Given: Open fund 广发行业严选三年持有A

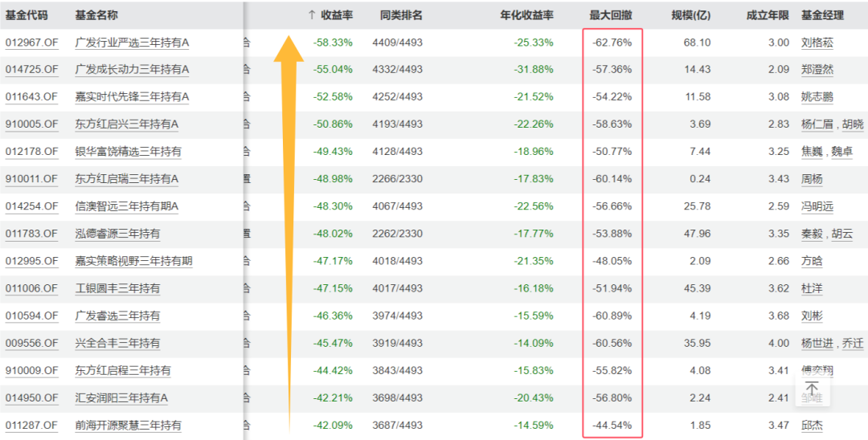Looking at the screenshot, I should [132, 43].
